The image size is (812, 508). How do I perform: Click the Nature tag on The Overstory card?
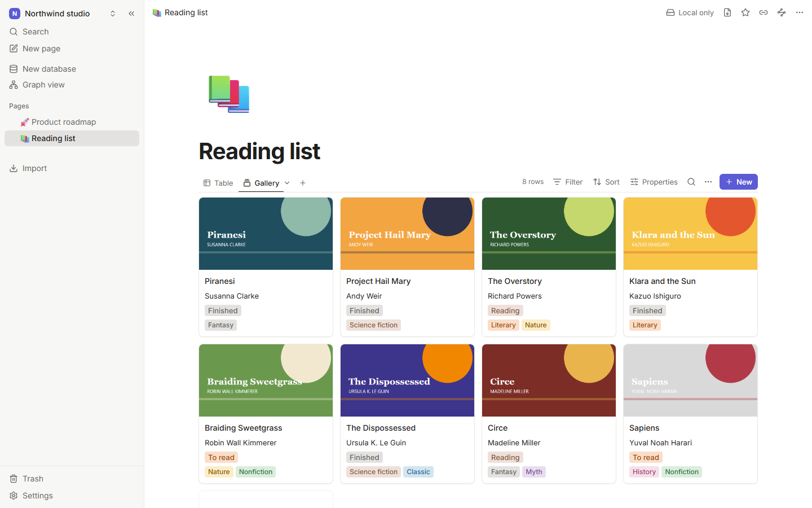point(536,325)
